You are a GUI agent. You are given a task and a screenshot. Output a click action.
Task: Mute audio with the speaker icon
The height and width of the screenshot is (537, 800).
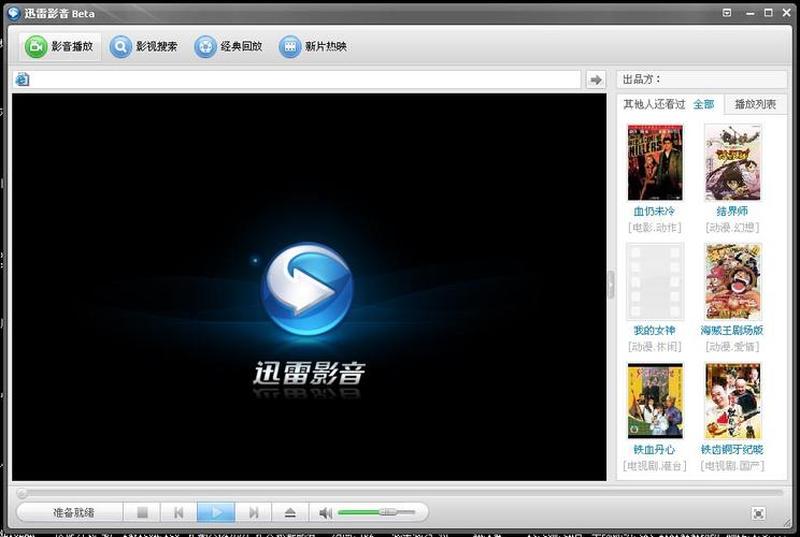[x=326, y=513]
